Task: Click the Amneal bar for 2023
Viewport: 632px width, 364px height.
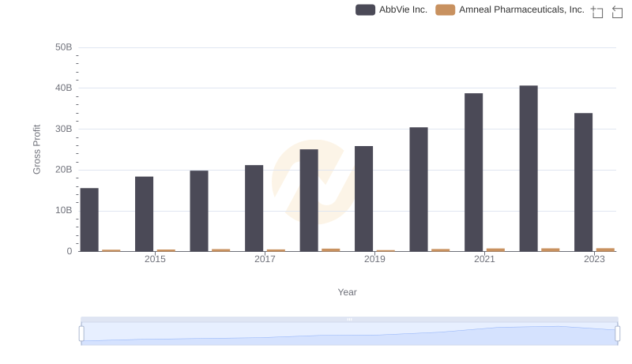Action: [x=605, y=250]
